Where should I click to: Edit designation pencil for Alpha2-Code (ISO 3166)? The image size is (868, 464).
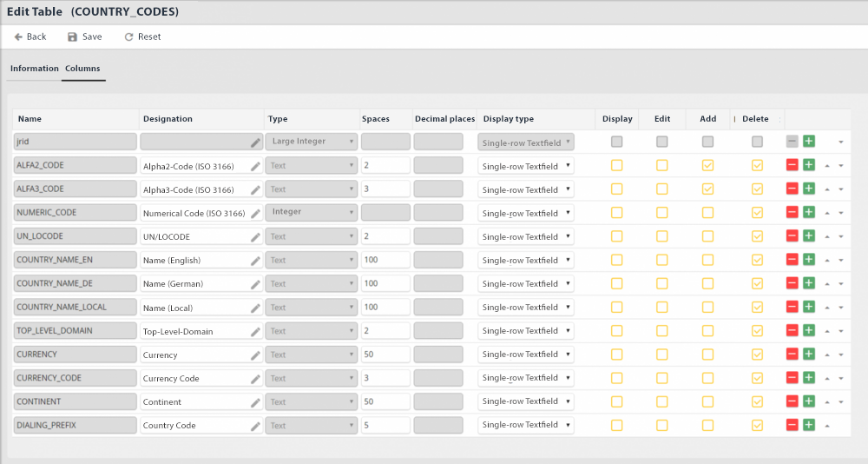tap(255, 166)
